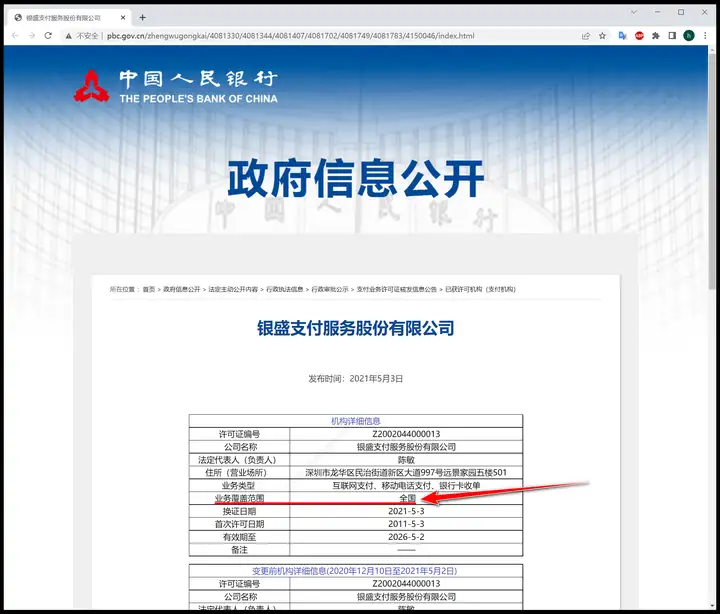The width and height of the screenshot is (720, 614).
Task: Open 政府信息公开 breadcrumb link
Action: point(182,289)
